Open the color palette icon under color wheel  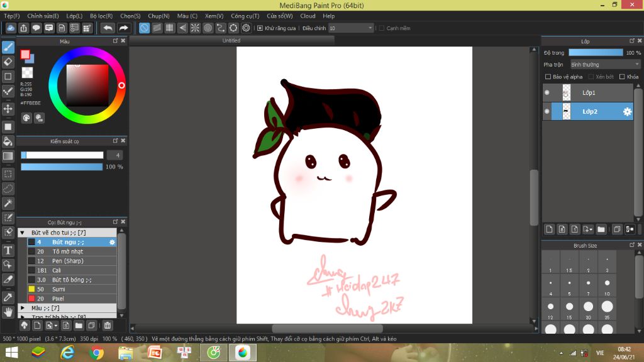tap(26, 118)
